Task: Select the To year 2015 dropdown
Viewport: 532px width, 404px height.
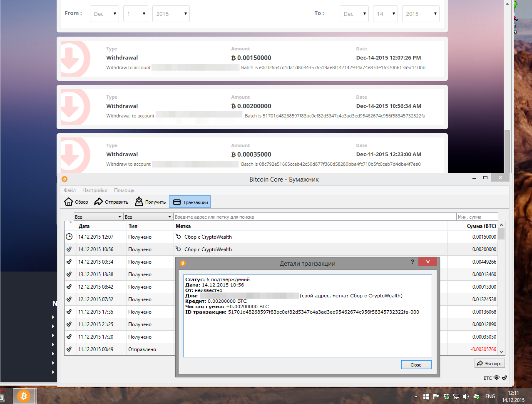Action: (420, 14)
